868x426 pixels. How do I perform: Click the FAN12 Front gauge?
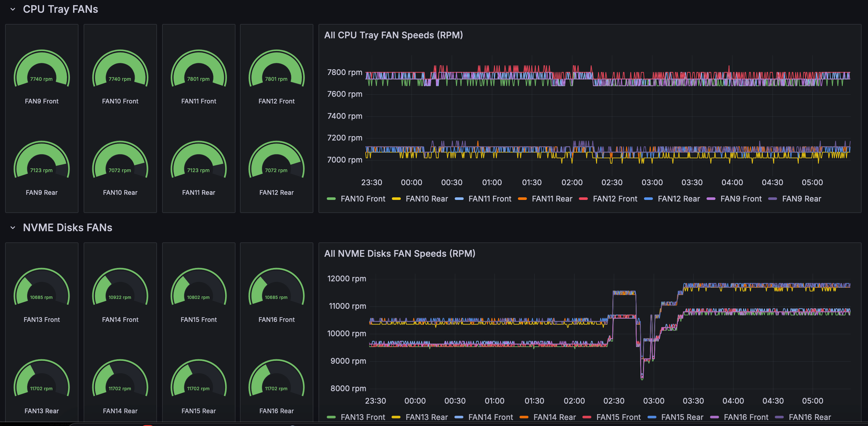click(x=276, y=68)
